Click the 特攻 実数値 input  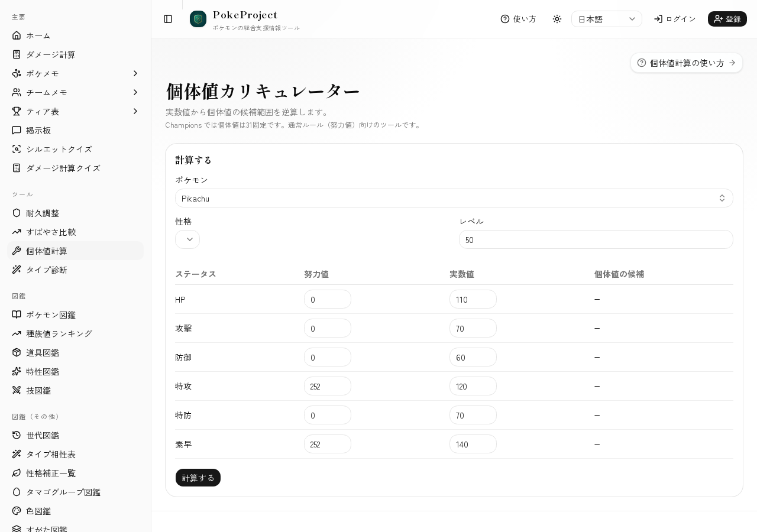click(x=473, y=386)
